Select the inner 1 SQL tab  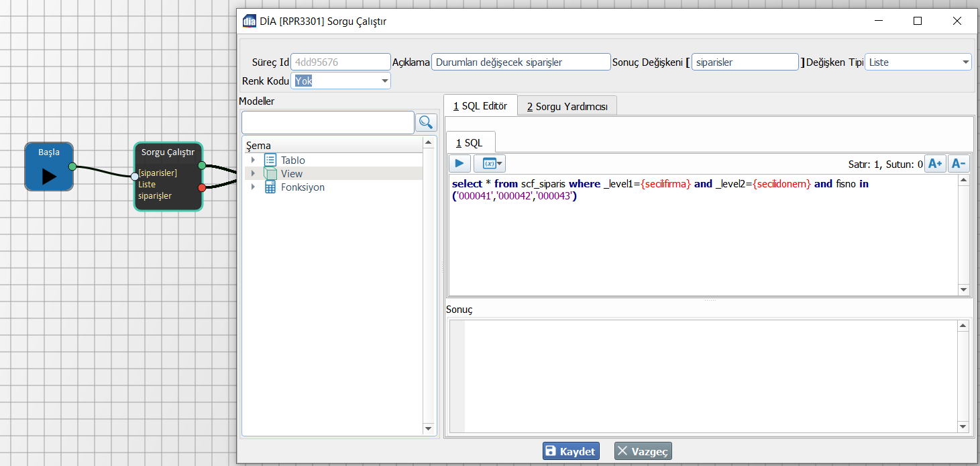[x=470, y=143]
